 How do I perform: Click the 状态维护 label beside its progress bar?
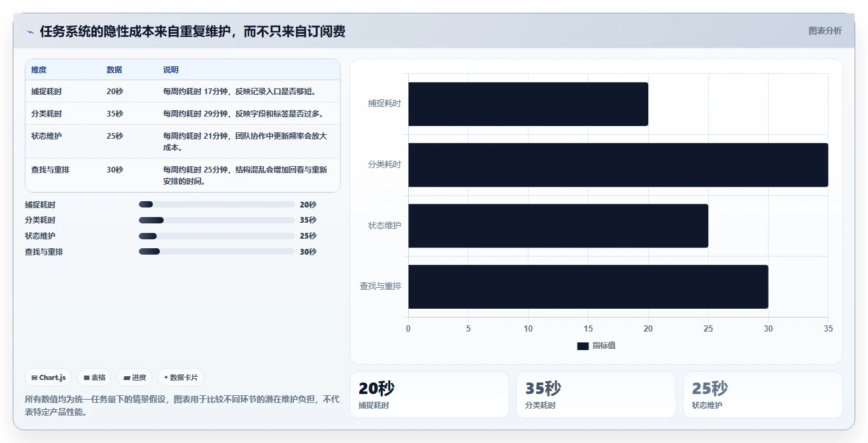(40, 236)
